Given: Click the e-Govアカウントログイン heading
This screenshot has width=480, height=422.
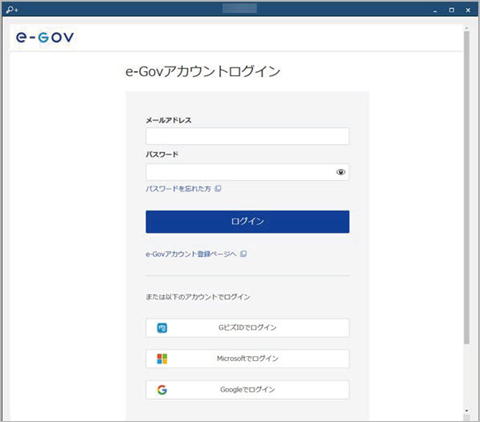Looking at the screenshot, I should [203, 71].
